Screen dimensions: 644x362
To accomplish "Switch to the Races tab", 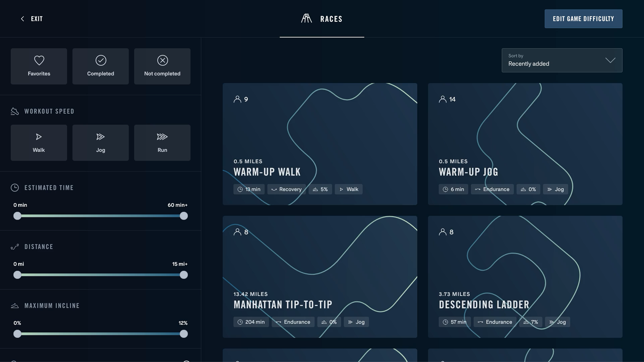I will click(331, 19).
